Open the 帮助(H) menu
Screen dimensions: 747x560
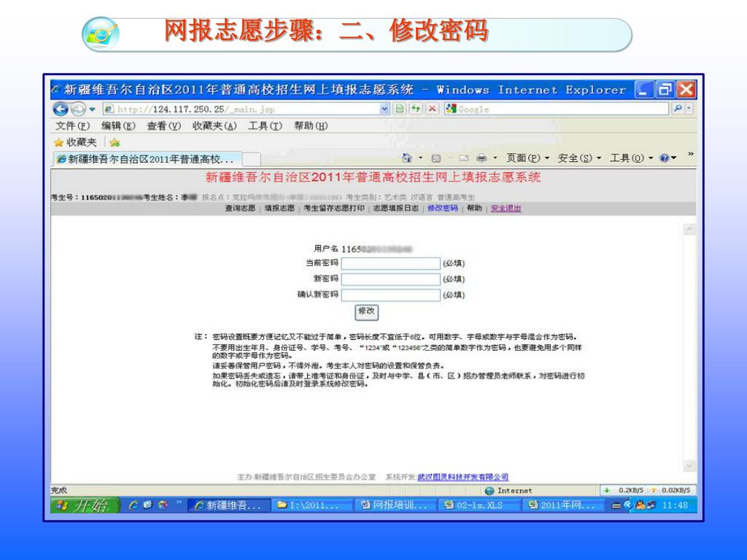(x=311, y=125)
